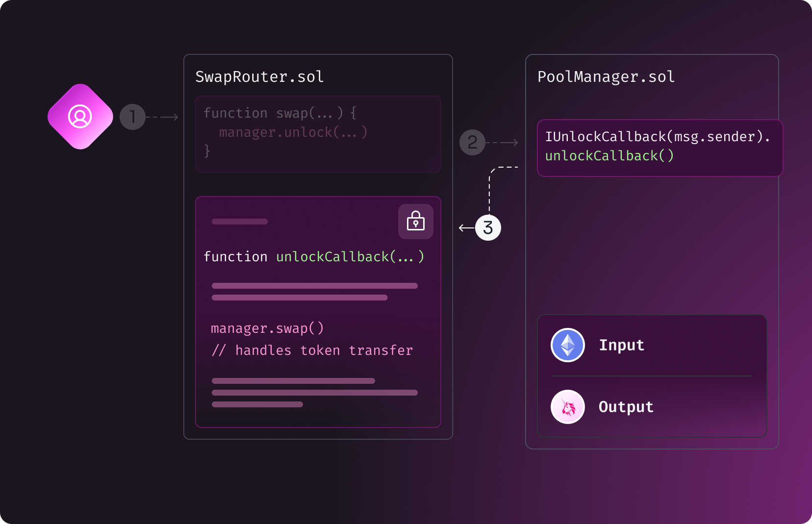The height and width of the screenshot is (524, 812).
Task: Select step 1 circle marker
Action: tap(132, 117)
